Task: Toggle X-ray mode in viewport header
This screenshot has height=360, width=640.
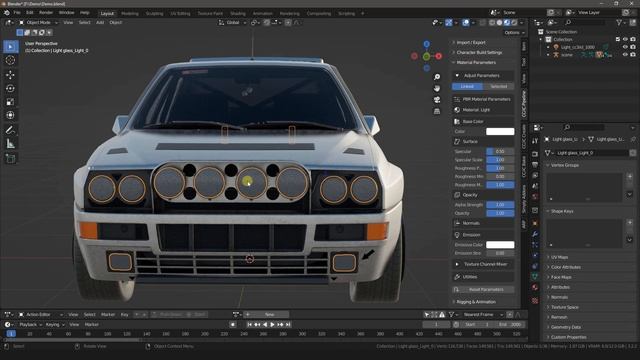Action: click(x=482, y=23)
